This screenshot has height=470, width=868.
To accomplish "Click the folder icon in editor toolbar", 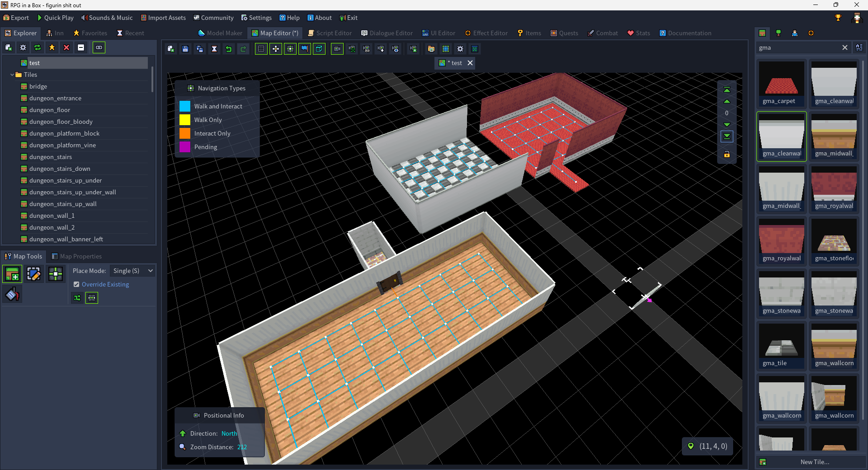I will click(x=431, y=49).
